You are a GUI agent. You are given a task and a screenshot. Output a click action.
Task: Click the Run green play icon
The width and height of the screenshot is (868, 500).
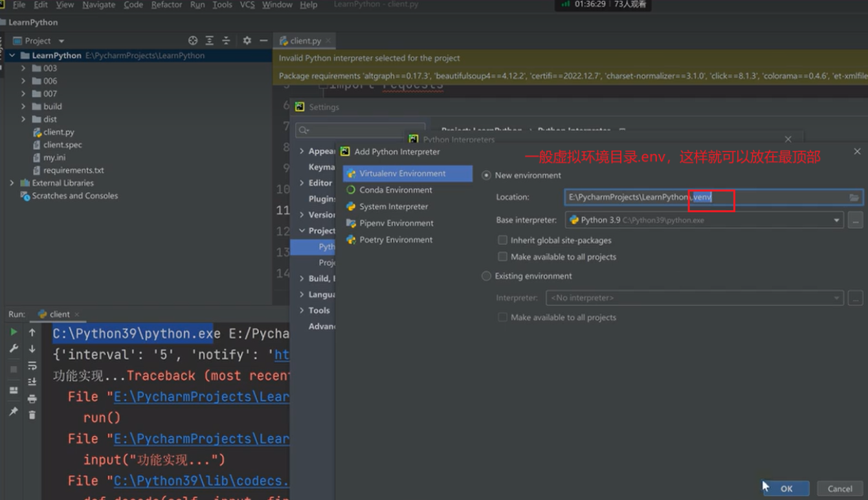pyautogui.click(x=14, y=332)
